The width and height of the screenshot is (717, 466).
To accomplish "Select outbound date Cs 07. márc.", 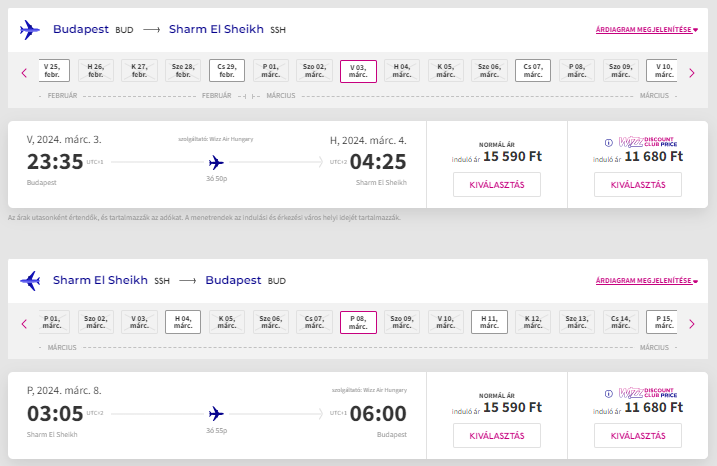I will pyautogui.click(x=532, y=71).
